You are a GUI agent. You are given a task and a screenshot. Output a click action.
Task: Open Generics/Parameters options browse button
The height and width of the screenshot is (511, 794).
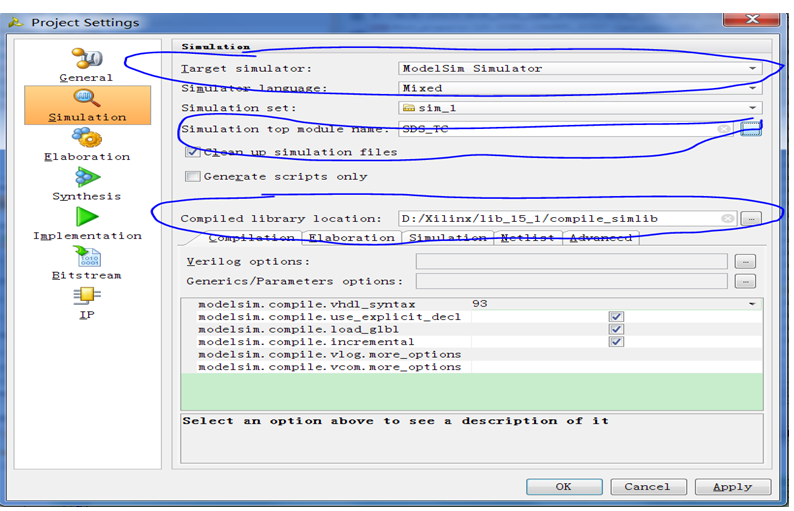pyautogui.click(x=745, y=281)
